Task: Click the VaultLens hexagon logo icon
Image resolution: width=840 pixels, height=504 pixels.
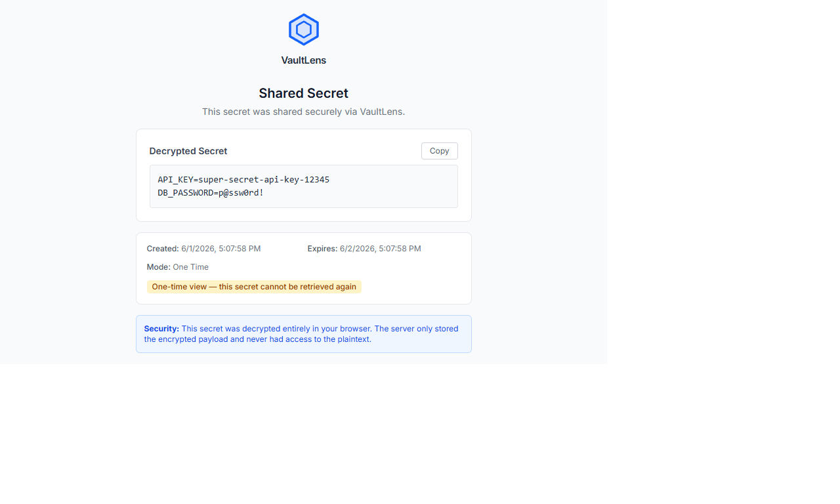Action: point(304,30)
